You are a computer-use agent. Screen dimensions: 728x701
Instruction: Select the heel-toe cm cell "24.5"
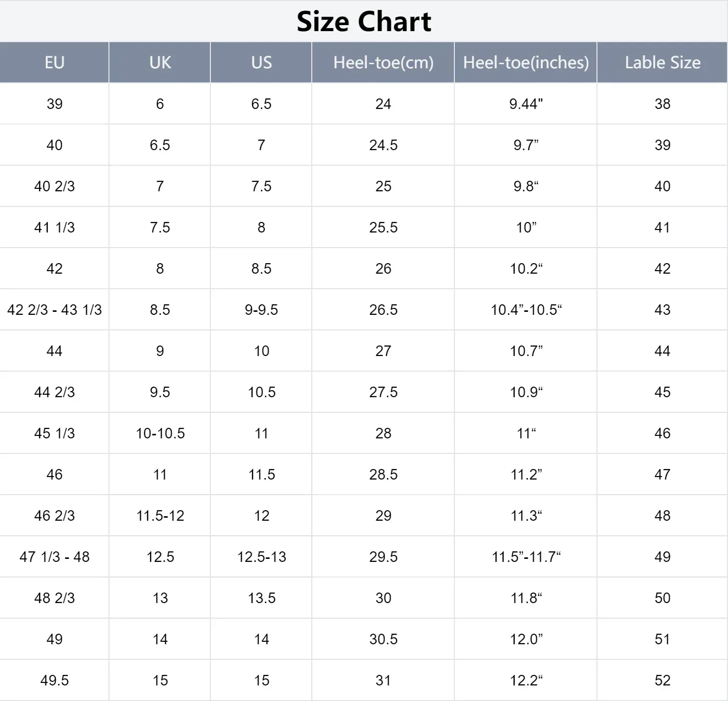[x=383, y=145]
